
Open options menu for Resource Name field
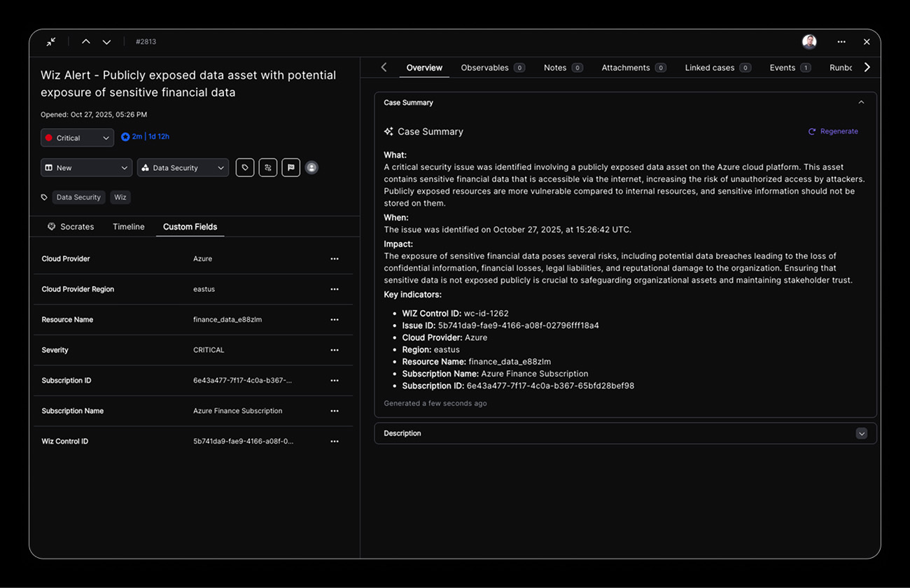335,320
